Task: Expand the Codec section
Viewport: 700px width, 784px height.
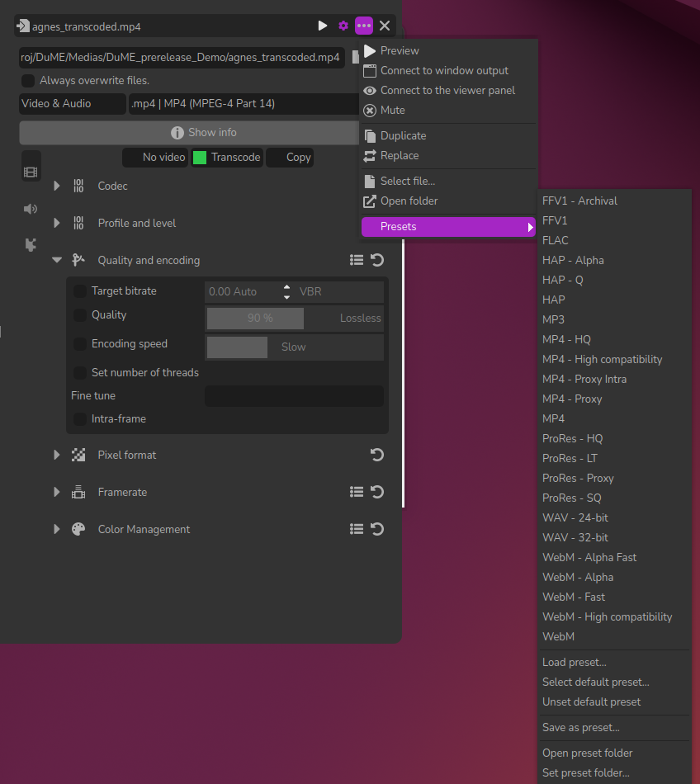Action: [x=57, y=186]
